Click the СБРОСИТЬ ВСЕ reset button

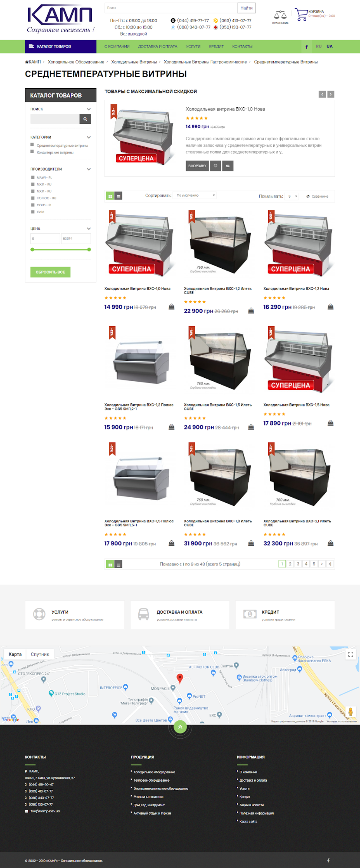point(50,272)
